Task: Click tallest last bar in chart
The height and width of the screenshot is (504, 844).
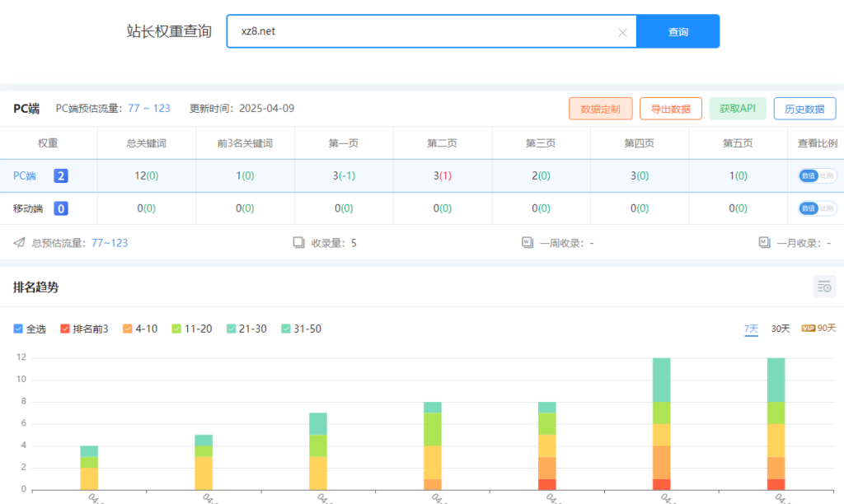Action: coord(776,424)
